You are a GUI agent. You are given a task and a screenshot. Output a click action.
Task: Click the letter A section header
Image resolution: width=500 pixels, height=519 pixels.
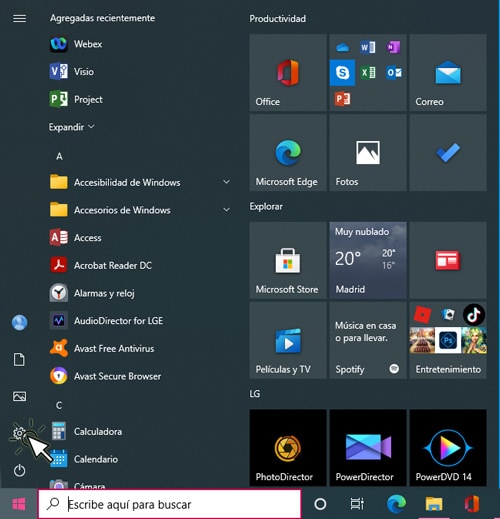click(59, 156)
